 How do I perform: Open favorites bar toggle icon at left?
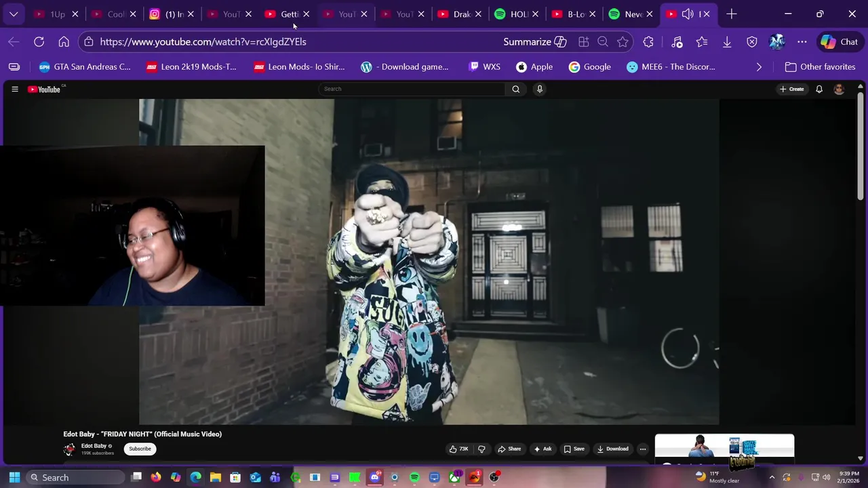tap(14, 67)
